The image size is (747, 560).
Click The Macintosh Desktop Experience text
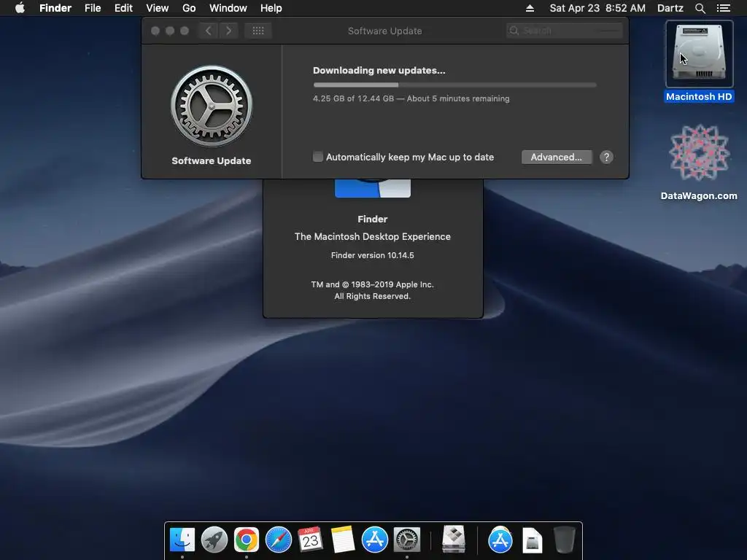click(373, 237)
